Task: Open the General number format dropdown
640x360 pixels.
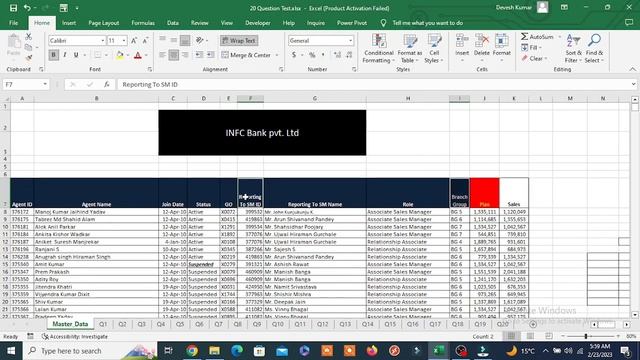Action: pos(350,40)
